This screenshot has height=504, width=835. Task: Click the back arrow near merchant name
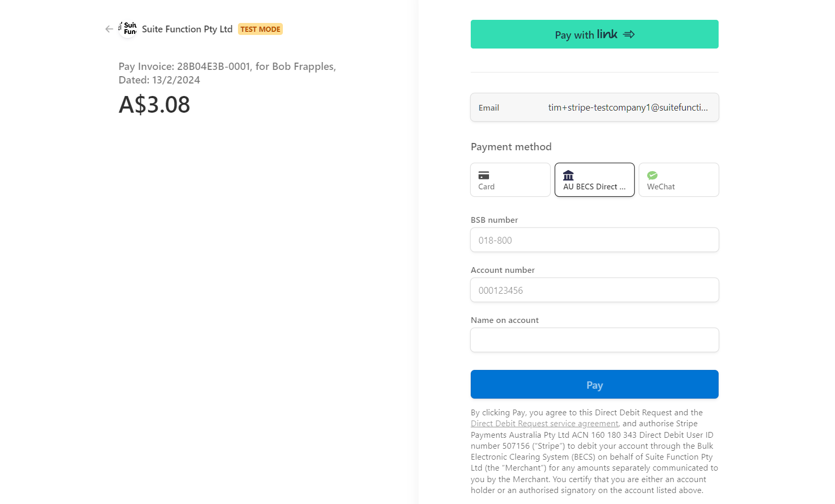point(108,29)
